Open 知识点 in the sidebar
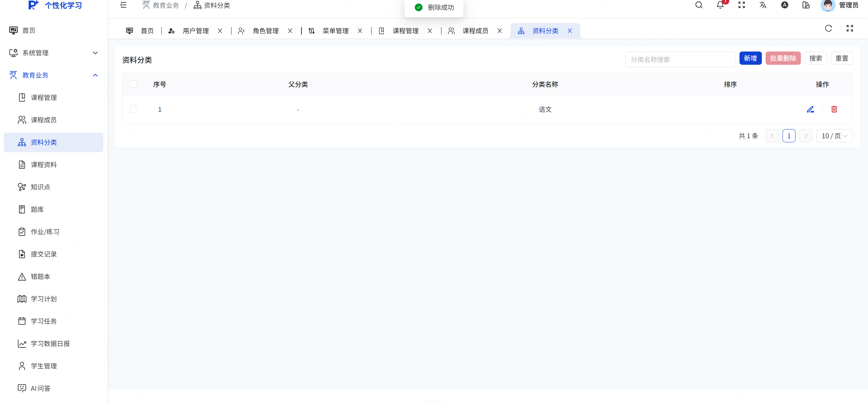Viewport: 868px width, 404px height. [40, 187]
